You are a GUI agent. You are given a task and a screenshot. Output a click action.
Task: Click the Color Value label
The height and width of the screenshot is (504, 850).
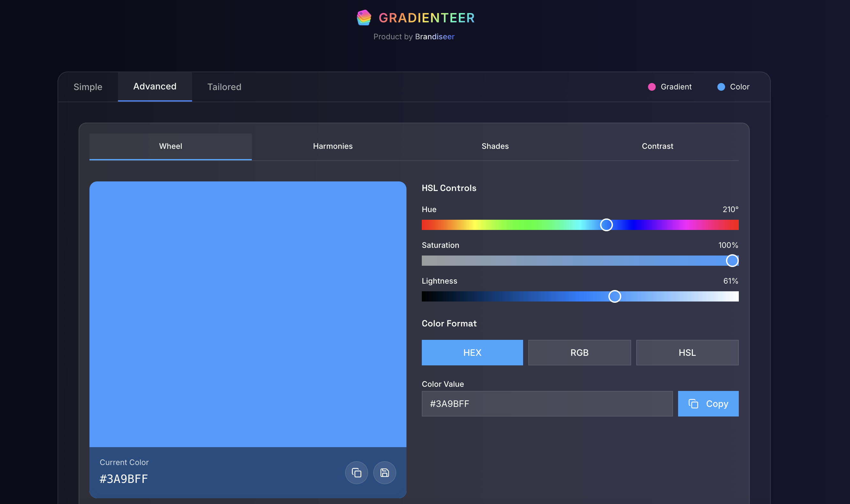click(x=443, y=384)
